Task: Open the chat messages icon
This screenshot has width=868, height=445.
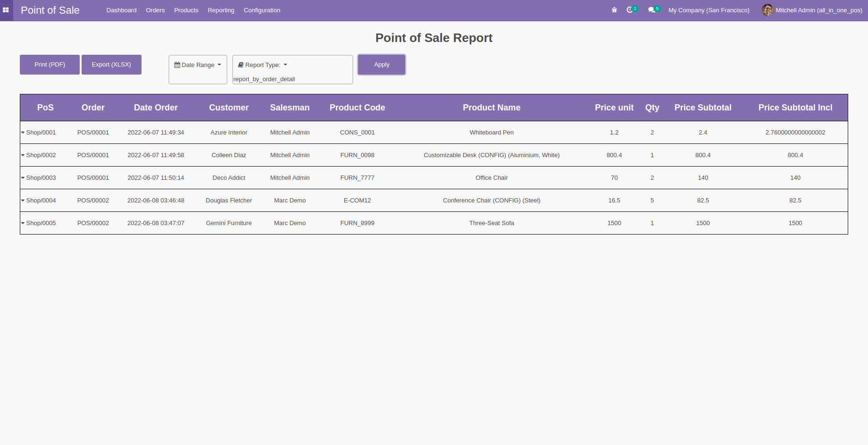Action: 651,10
